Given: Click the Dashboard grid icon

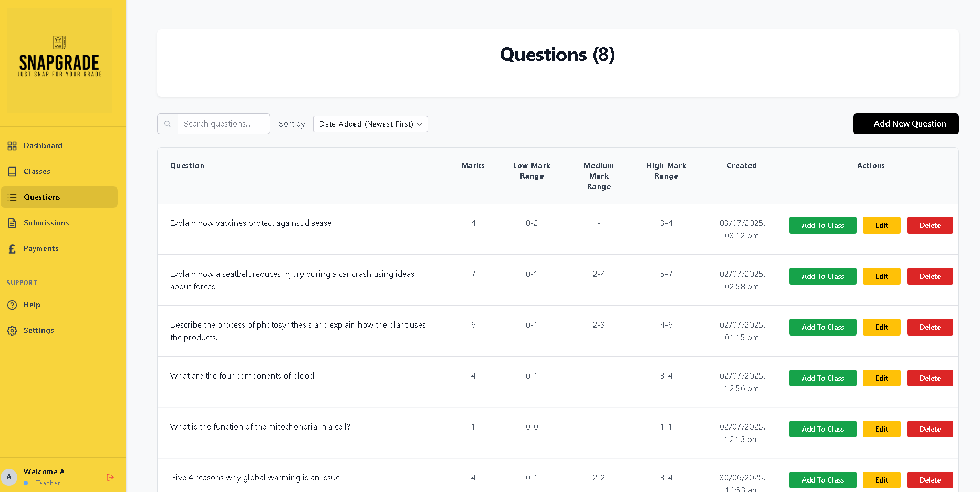Looking at the screenshot, I should click(x=12, y=146).
